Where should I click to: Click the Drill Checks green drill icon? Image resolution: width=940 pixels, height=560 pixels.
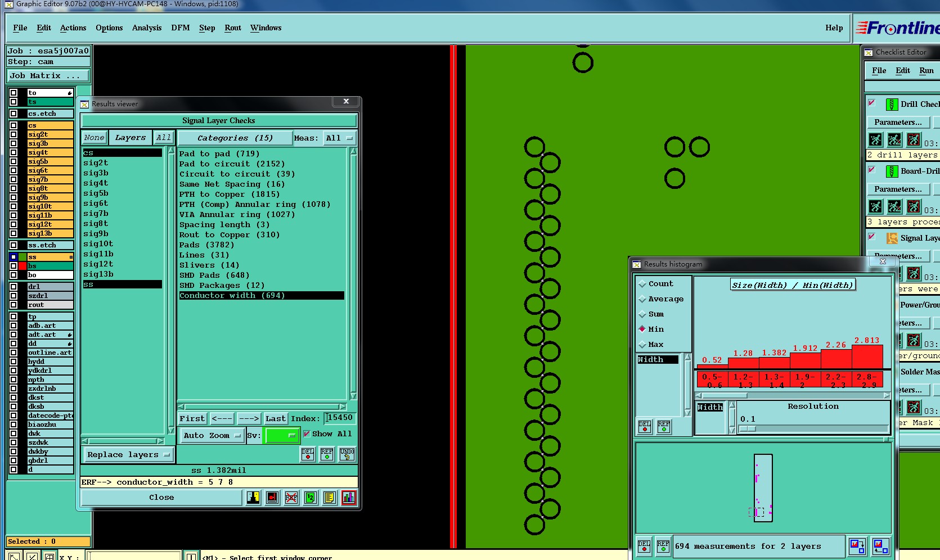click(892, 104)
